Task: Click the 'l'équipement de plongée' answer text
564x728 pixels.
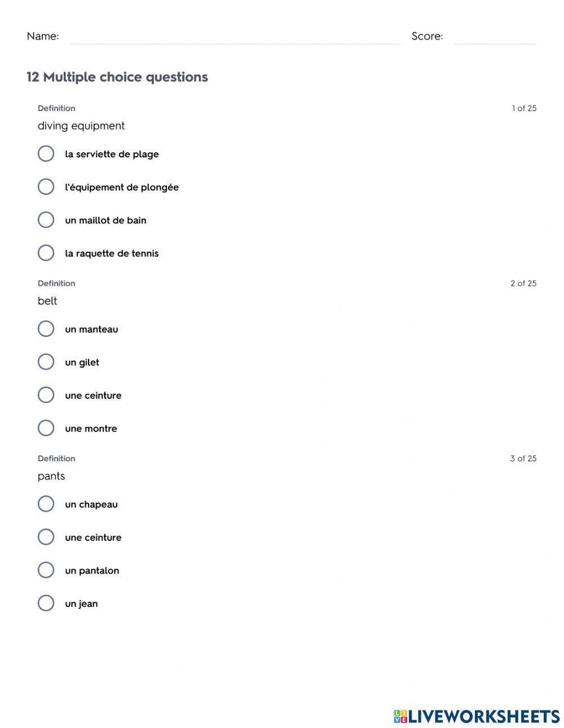Action: [x=122, y=187]
